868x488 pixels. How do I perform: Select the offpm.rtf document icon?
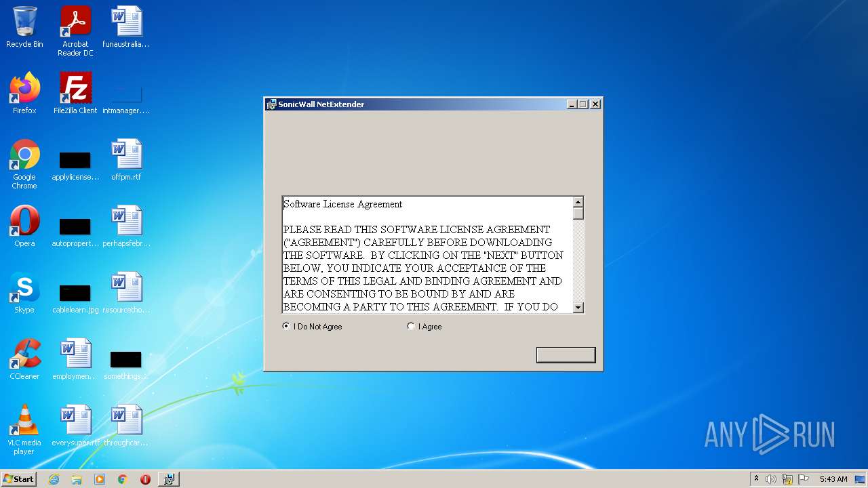click(126, 160)
